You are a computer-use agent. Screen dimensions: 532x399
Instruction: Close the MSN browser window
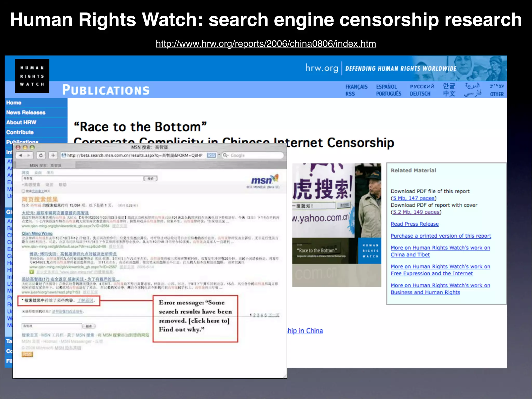click(18, 147)
